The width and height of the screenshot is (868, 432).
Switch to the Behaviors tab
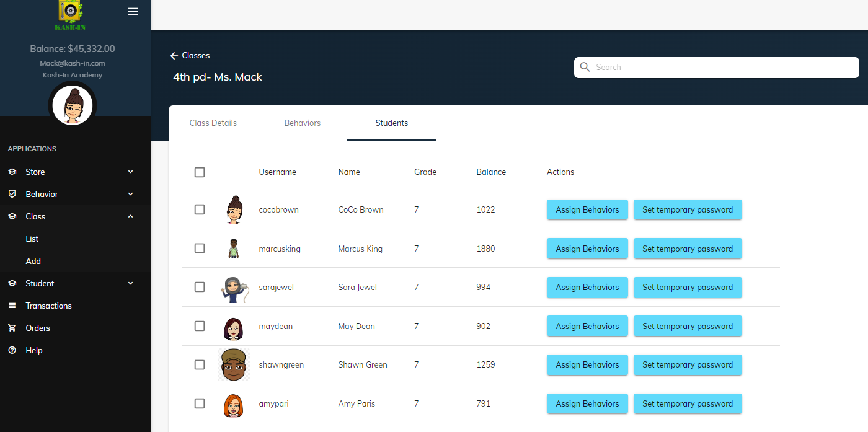click(303, 123)
